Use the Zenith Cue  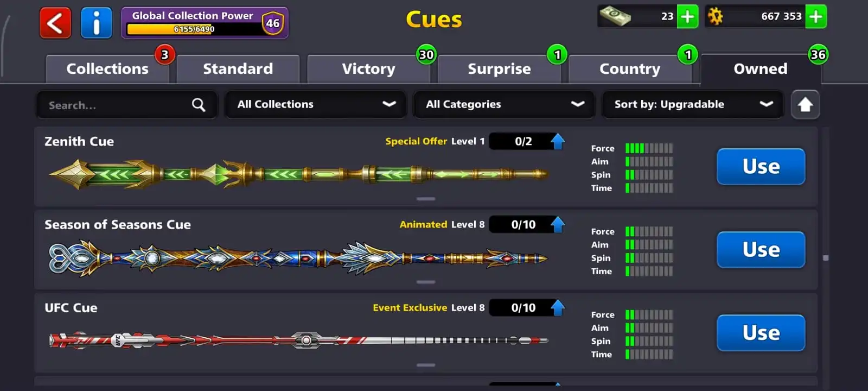[x=761, y=167]
